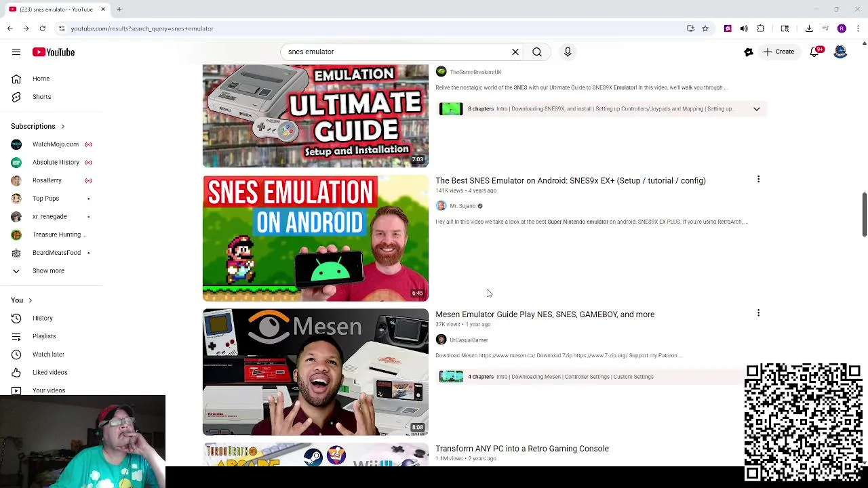Open YouTube notifications bell

pos(815,52)
